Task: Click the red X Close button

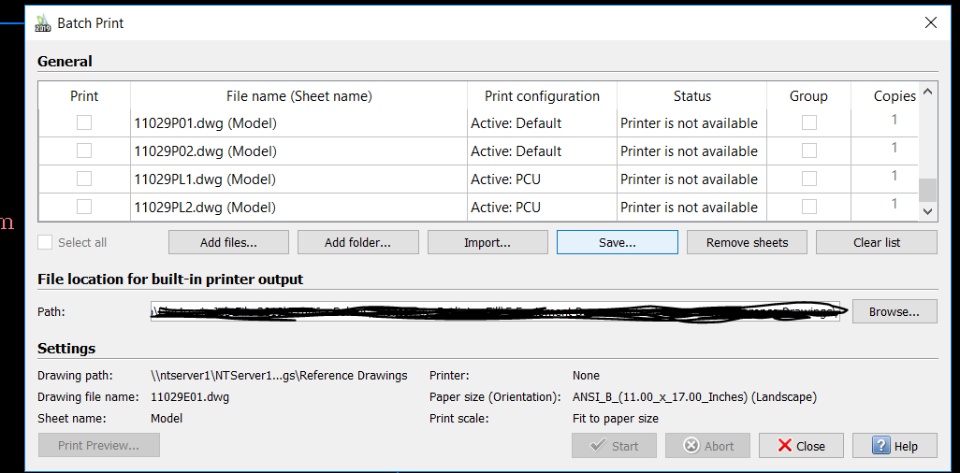Action: pos(800,446)
